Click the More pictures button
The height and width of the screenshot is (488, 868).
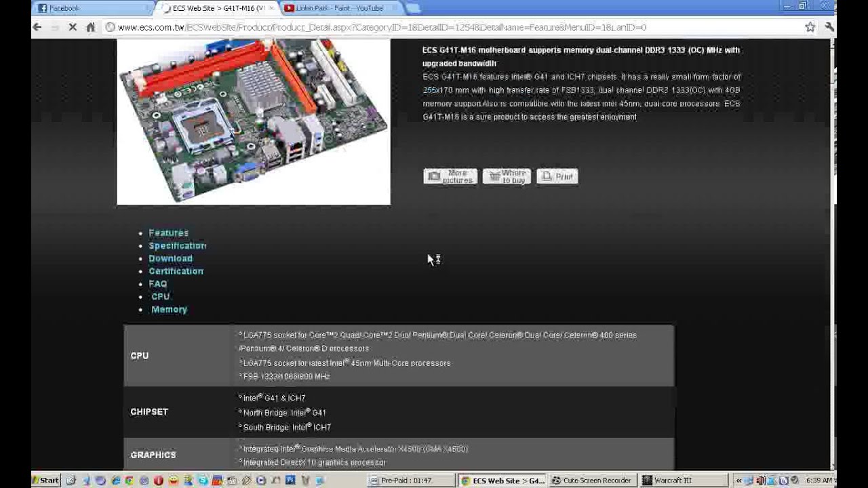pyautogui.click(x=450, y=176)
